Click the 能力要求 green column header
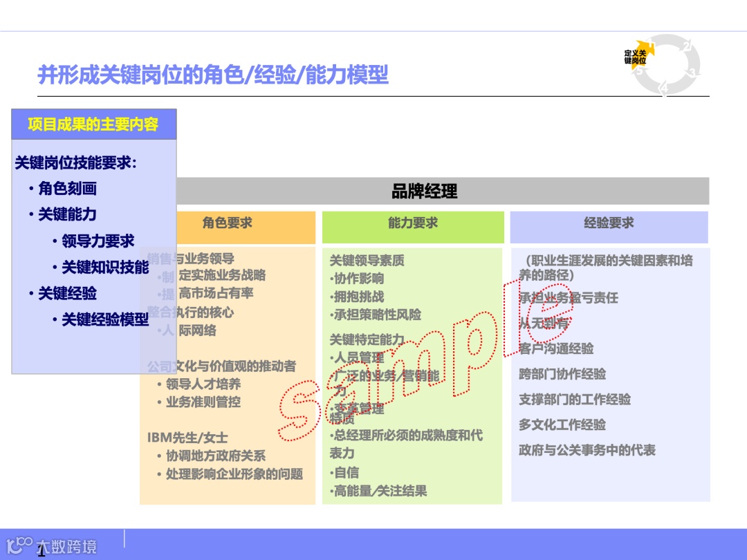This screenshot has width=747, height=560. point(413,227)
